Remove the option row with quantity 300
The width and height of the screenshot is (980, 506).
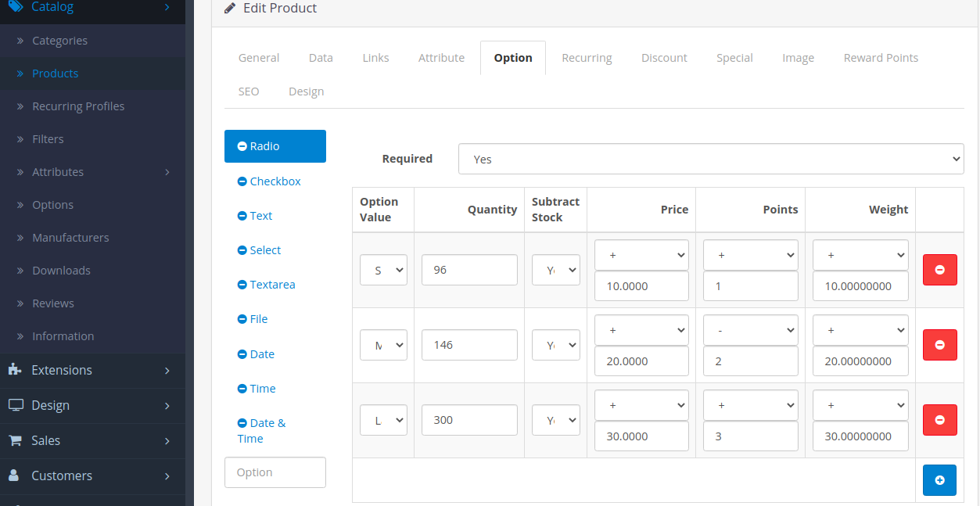(x=939, y=420)
